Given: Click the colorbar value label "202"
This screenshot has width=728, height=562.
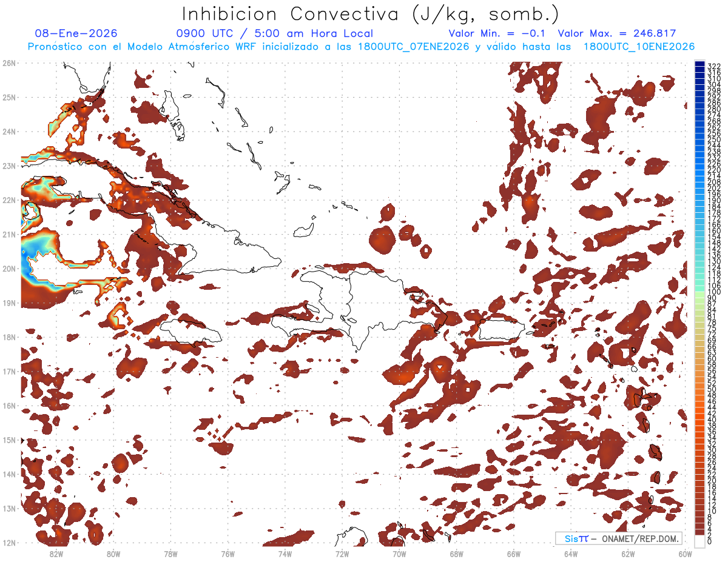Looking at the screenshot, I should point(713,188).
